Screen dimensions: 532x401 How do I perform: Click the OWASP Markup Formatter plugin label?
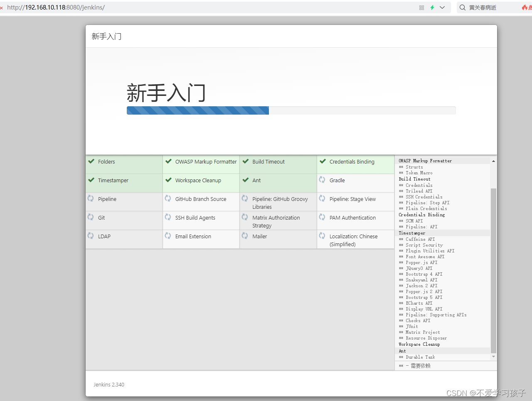[x=206, y=162]
